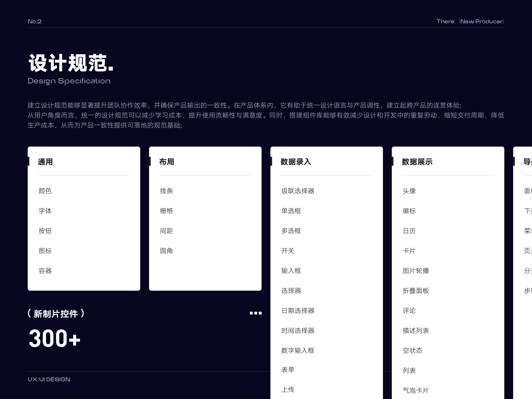The width and height of the screenshot is (532, 399).
Task: Click the UX/UI DESIGN footer label
Action: click(49, 379)
